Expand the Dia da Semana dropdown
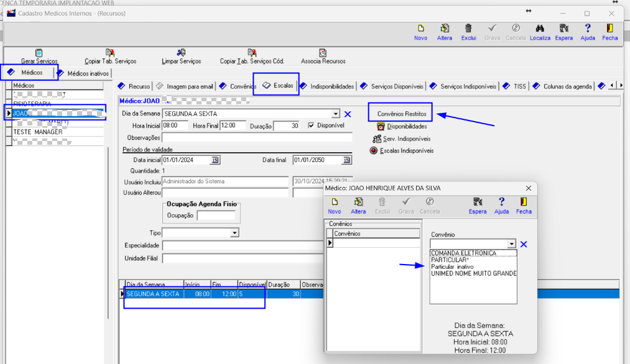The height and width of the screenshot is (364, 630). (335, 114)
